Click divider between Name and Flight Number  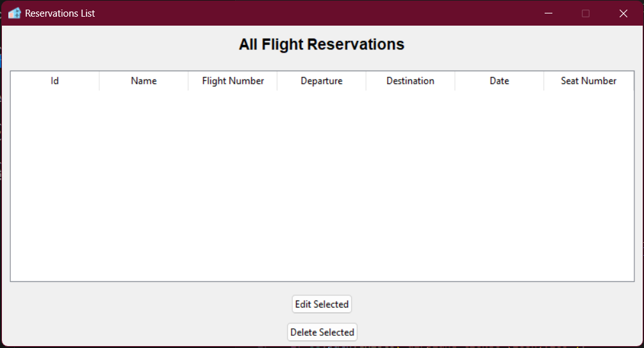pos(188,81)
